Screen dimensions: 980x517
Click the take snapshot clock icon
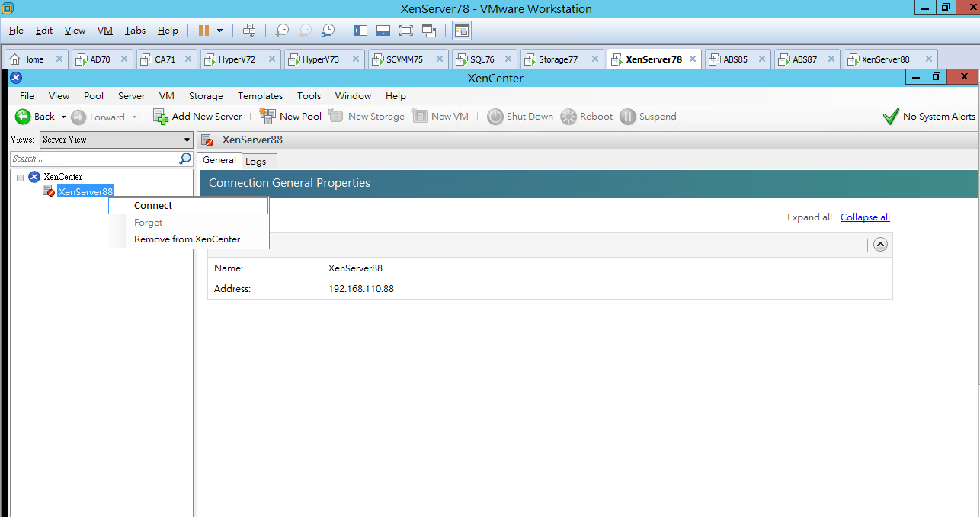pos(282,31)
